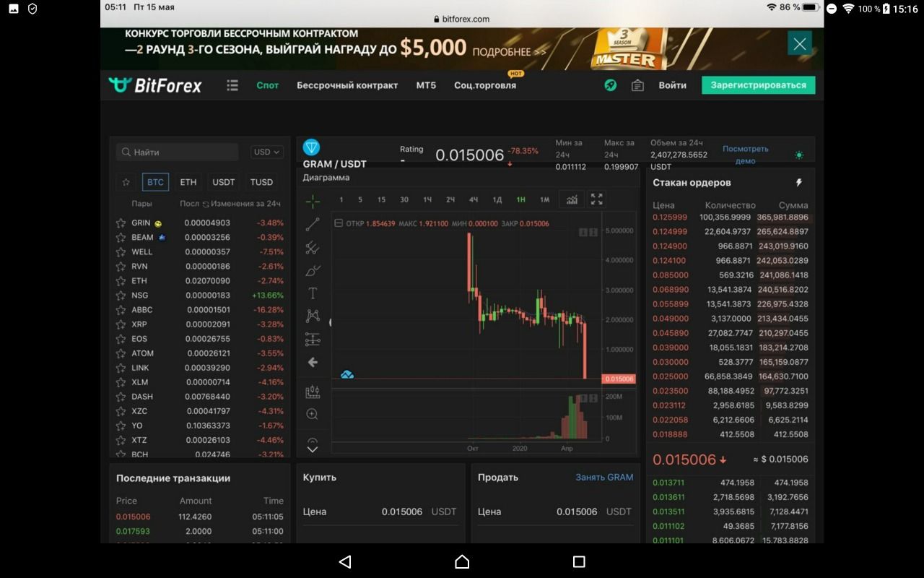Select the pitchfork drawing tool
This screenshot has width=924, height=578.
313,247
